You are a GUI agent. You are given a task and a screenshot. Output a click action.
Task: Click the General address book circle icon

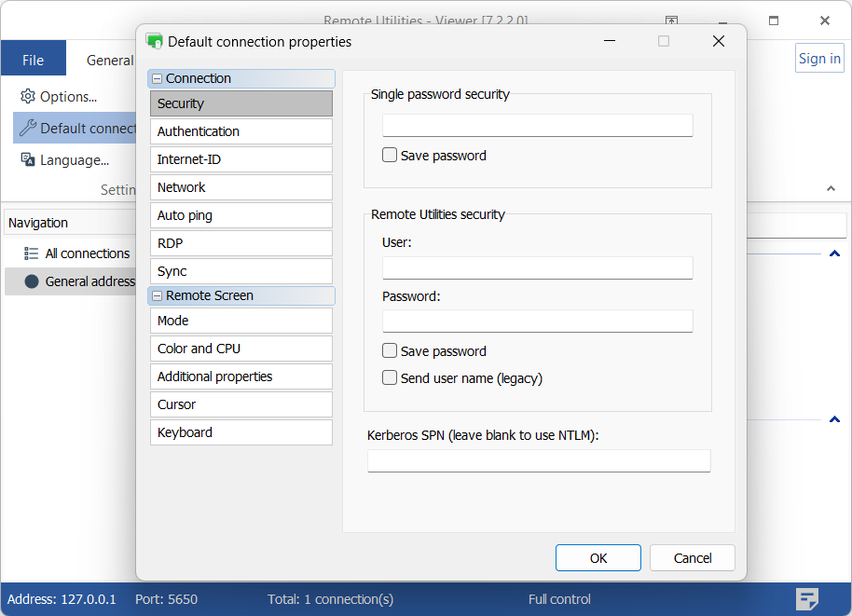click(x=31, y=281)
